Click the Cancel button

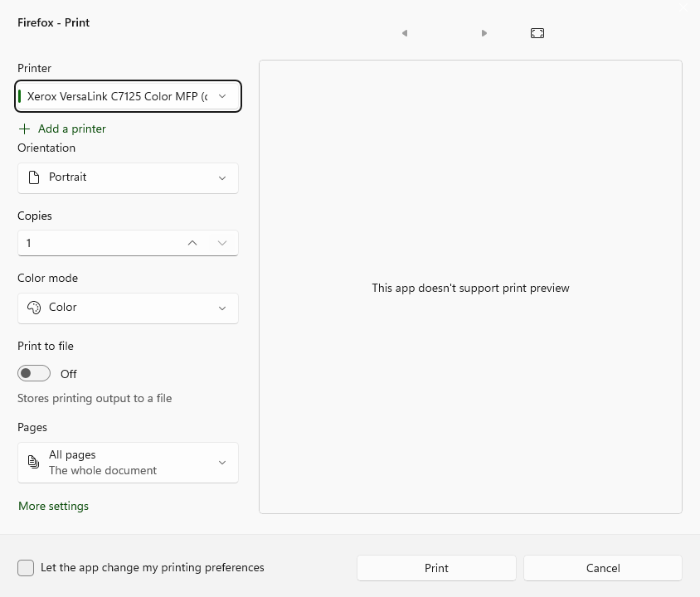point(603,568)
